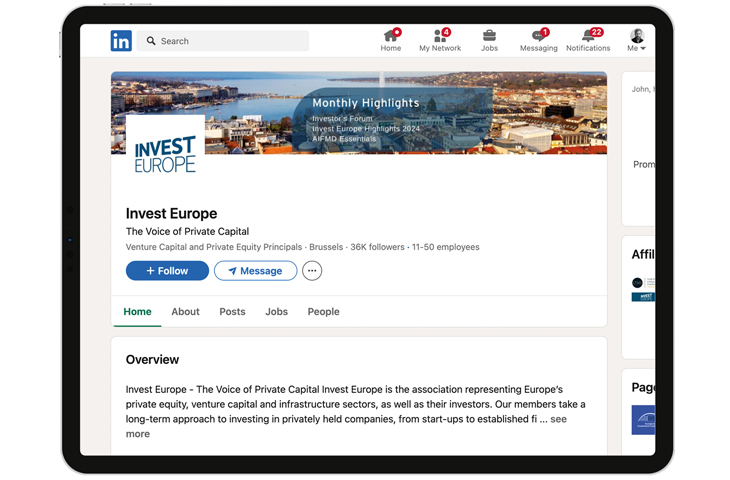
Task: Click the Monthly Highlights cover banner
Action: (x=359, y=113)
